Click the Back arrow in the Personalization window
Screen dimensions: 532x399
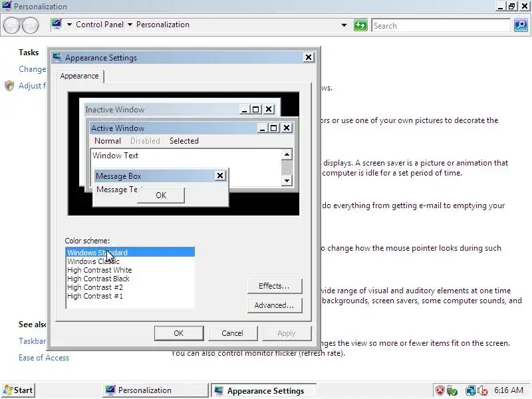(11, 25)
